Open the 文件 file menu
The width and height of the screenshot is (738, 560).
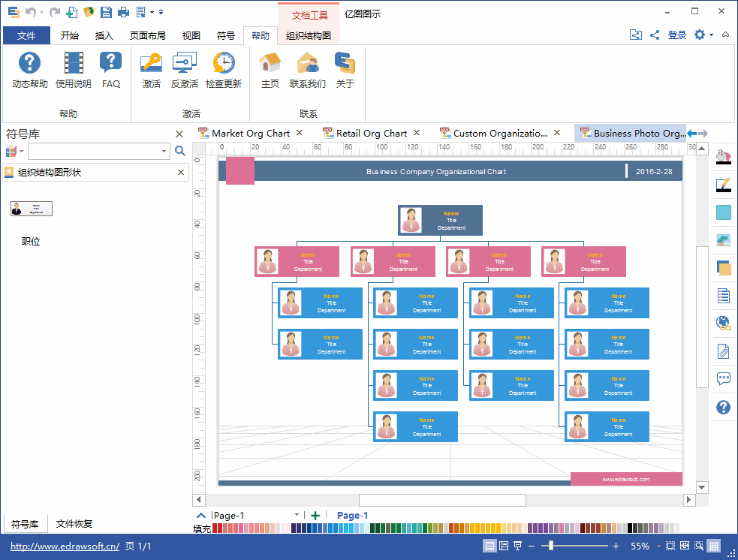26,35
